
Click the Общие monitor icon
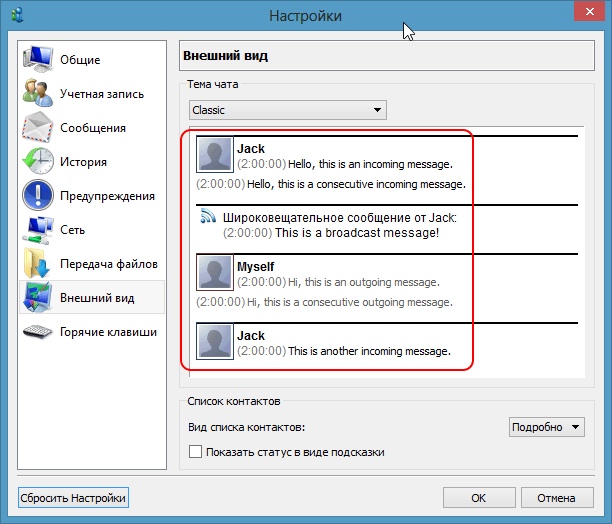point(38,60)
